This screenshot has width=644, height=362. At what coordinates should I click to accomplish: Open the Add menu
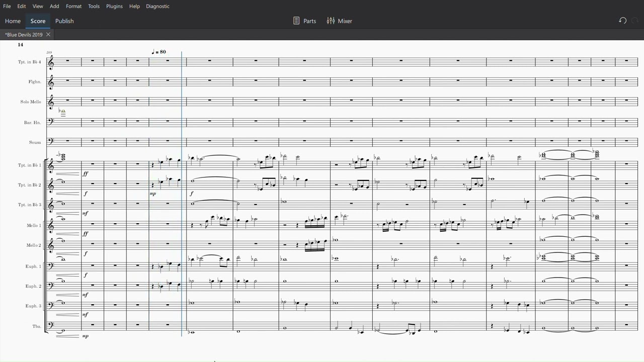point(54,6)
